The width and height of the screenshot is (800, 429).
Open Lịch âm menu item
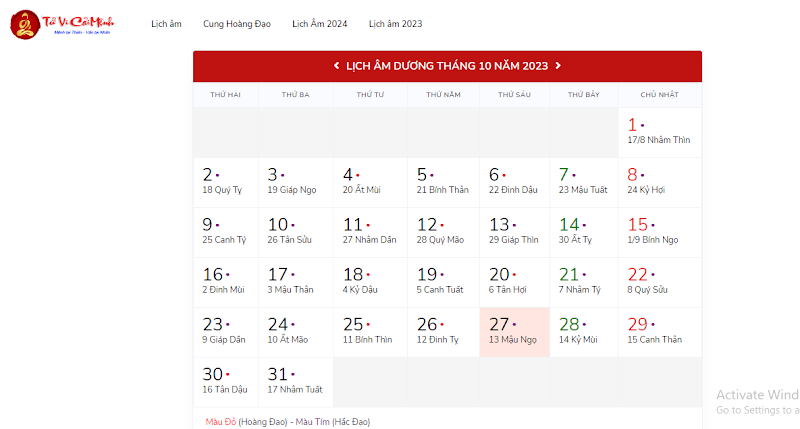166,24
